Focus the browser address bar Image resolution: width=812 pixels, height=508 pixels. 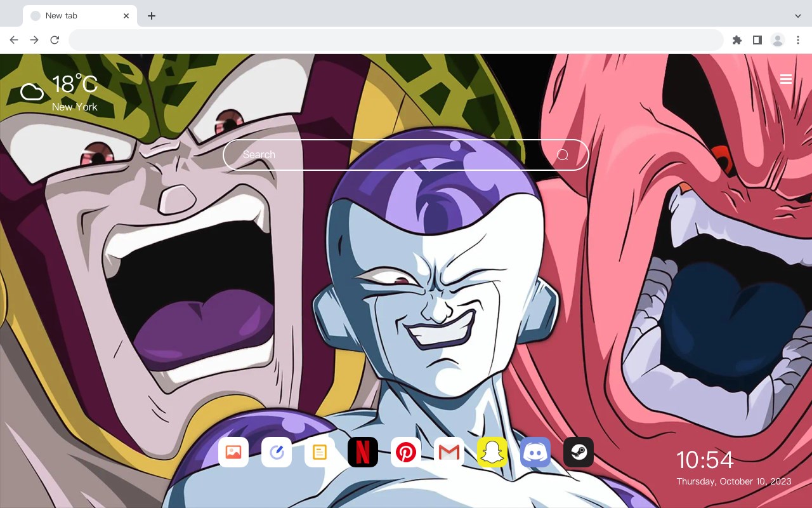click(396, 40)
